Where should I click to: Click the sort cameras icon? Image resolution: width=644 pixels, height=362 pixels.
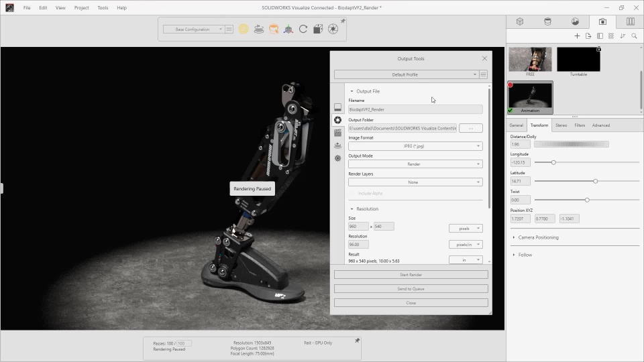623,36
